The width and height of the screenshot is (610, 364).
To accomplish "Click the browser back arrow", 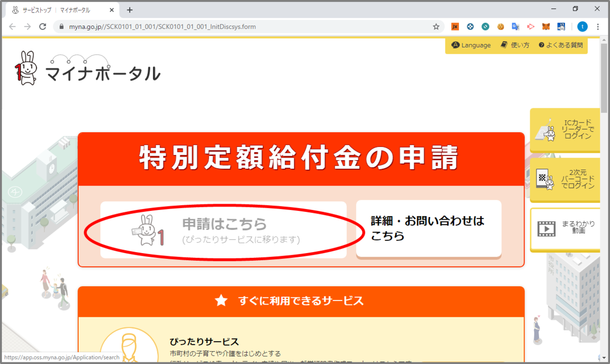I will (x=12, y=26).
